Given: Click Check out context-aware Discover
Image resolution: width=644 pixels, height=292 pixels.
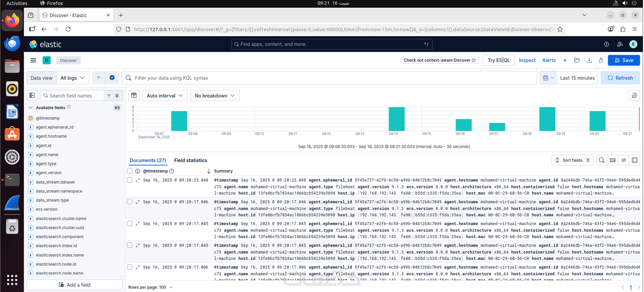Looking at the screenshot, I should tap(440, 60).
